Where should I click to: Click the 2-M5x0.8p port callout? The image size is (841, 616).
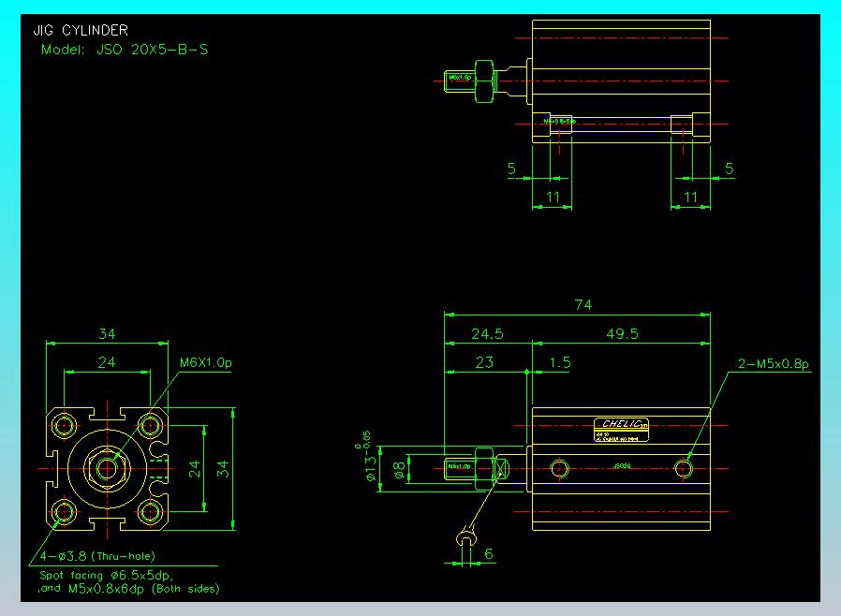[x=772, y=363]
